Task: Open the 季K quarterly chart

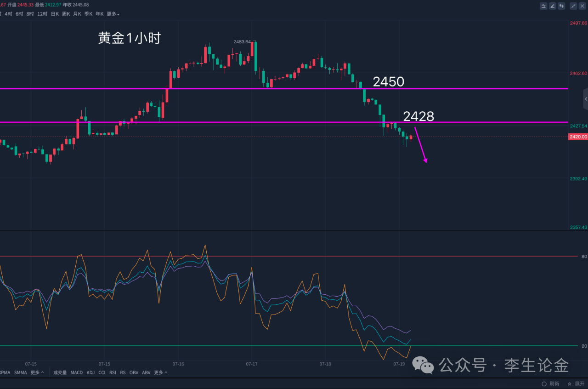Action: point(88,14)
